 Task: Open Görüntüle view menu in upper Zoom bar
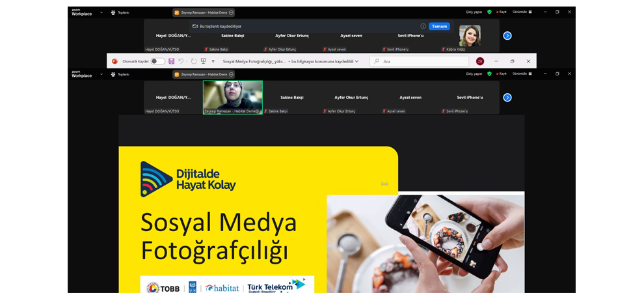click(522, 12)
